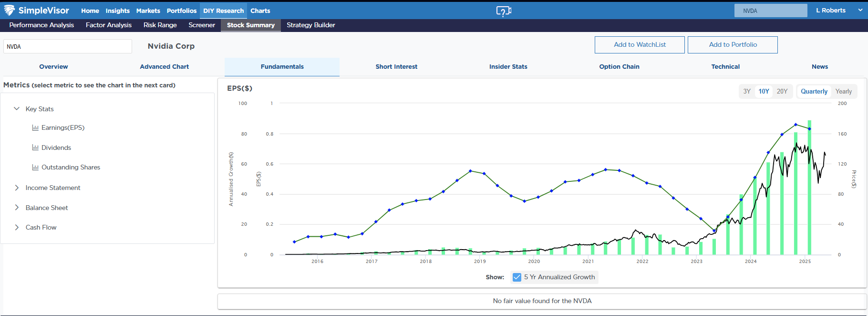The height and width of the screenshot is (316, 868).
Task: Open the Insights menu
Action: pyautogui.click(x=118, y=11)
